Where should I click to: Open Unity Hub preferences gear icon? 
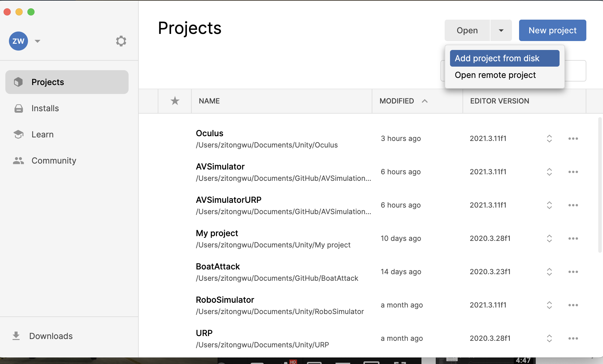121,41
